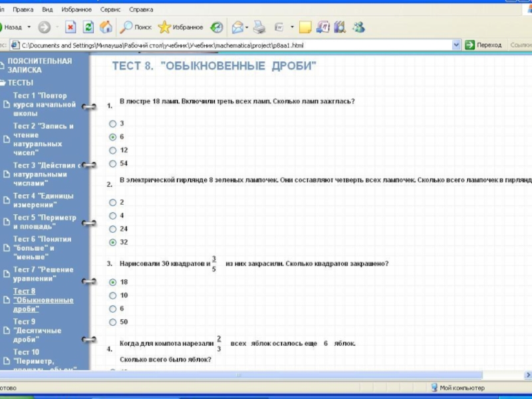This screenshot has width=532, height=399.
Task: Go to Home page icon
Action: tap(106, 27)
